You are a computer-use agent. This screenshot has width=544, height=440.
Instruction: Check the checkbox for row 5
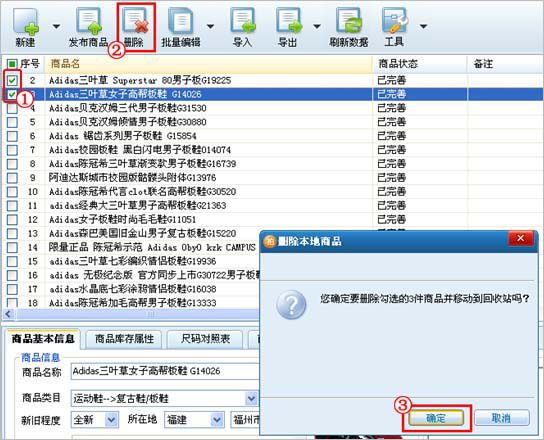pyautogui.click(x=12, y=122)
